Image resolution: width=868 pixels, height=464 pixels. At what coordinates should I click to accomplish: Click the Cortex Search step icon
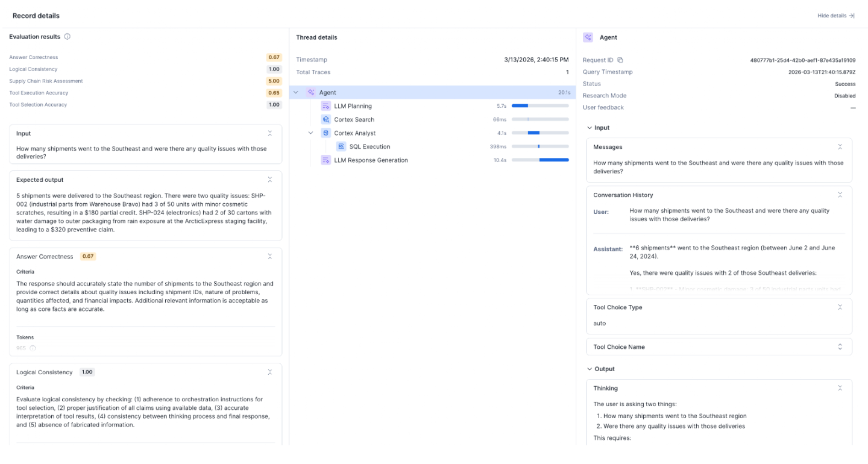tap(325, 120)
